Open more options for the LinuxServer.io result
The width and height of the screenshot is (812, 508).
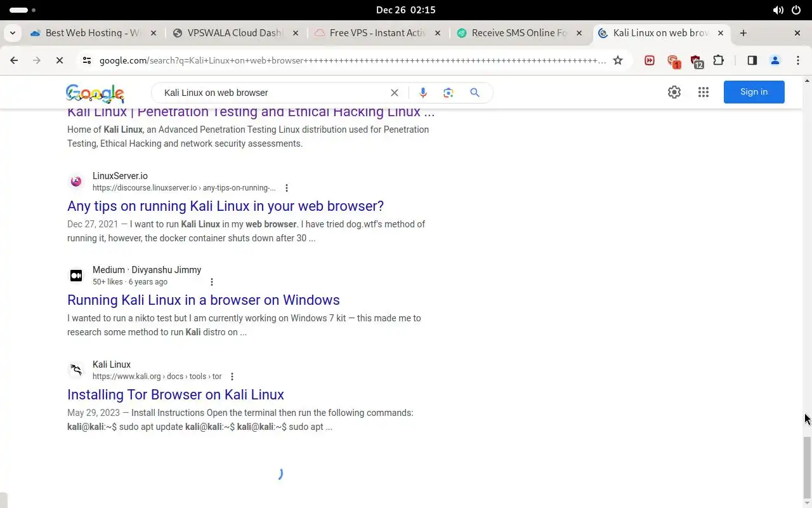pos(287,188)
